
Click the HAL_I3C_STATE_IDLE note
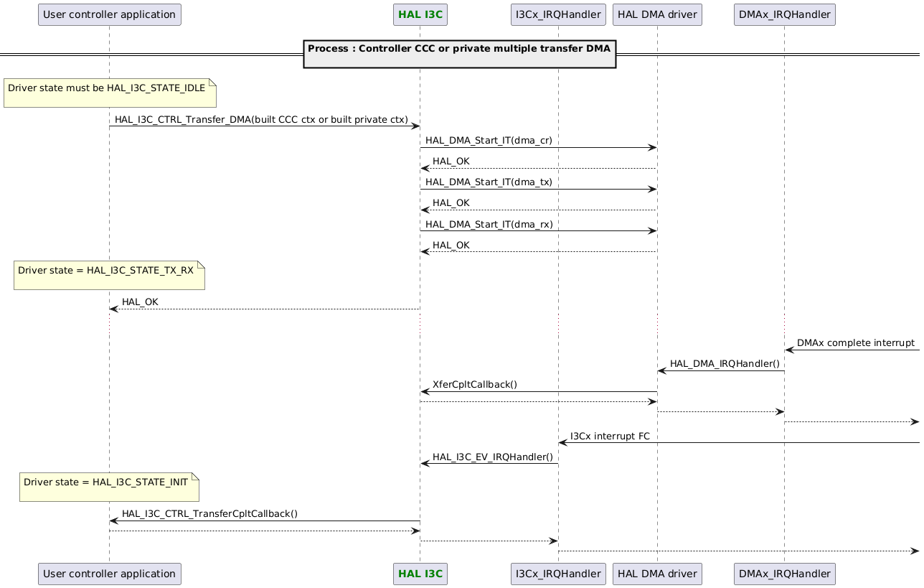click(109, 90)
